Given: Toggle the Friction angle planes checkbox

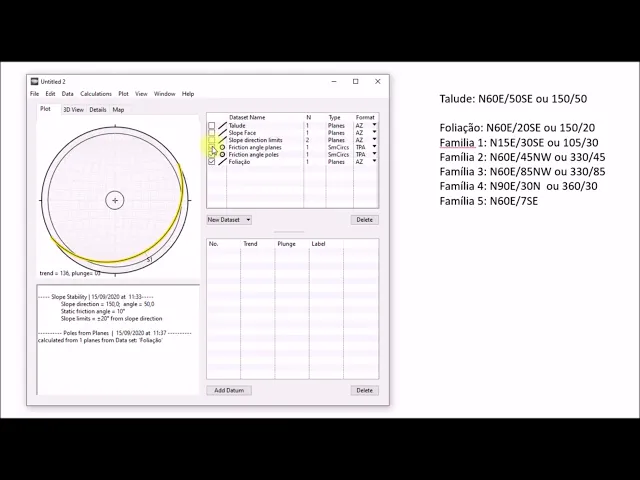Looking at the screenshot, I should tap(211, 147).
